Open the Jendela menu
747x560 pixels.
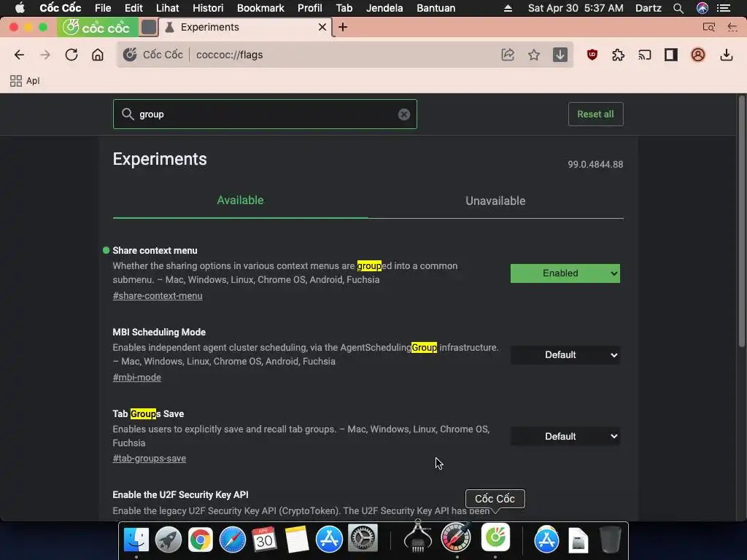click(x=384, y=8)
